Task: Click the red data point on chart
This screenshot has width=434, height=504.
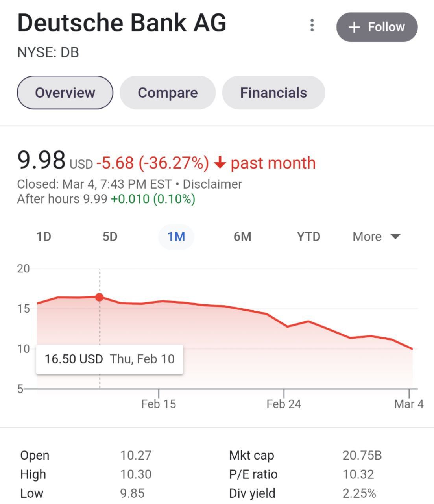Action: (x=100, y=297)
